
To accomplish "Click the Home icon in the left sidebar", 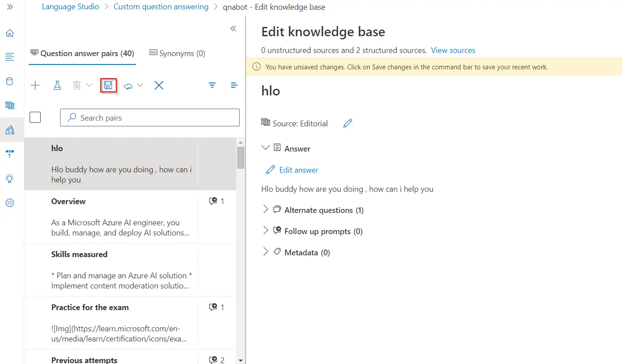I will pyautogui.click(x=10, y=33).
